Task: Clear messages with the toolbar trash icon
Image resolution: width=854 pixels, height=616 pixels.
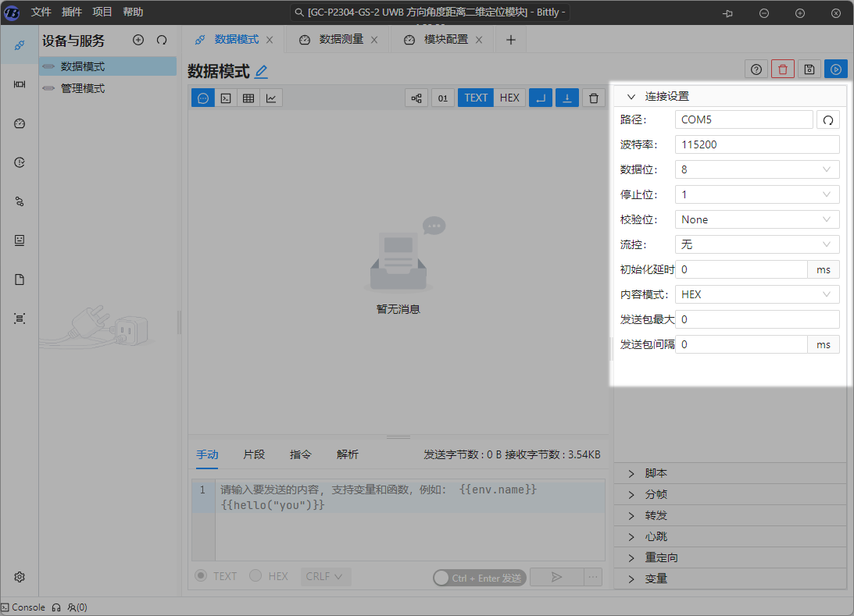Action: coord(594,98)
